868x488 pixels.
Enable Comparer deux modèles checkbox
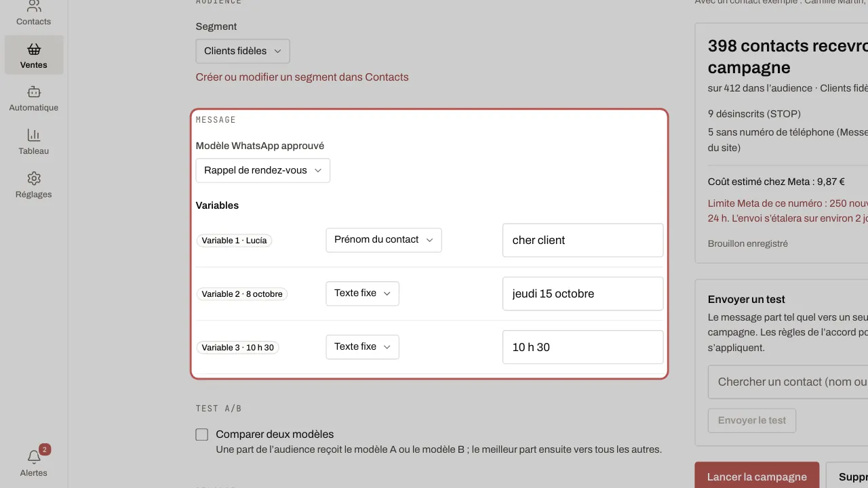(x=201, y=434)
